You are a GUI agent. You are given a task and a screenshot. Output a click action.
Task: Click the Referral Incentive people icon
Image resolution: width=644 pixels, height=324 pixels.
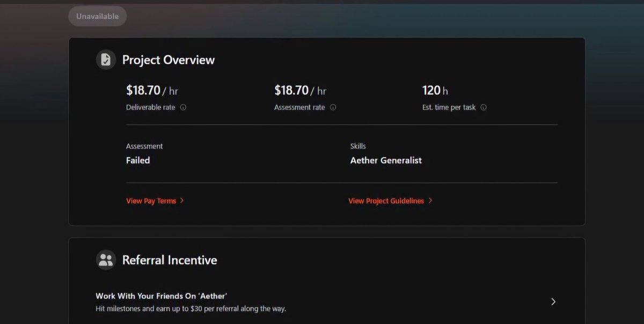pos(106,260)
